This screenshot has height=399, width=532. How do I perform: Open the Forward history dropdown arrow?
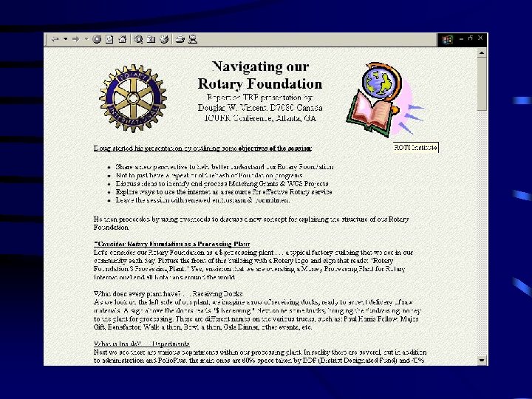[x=86, y=39]
